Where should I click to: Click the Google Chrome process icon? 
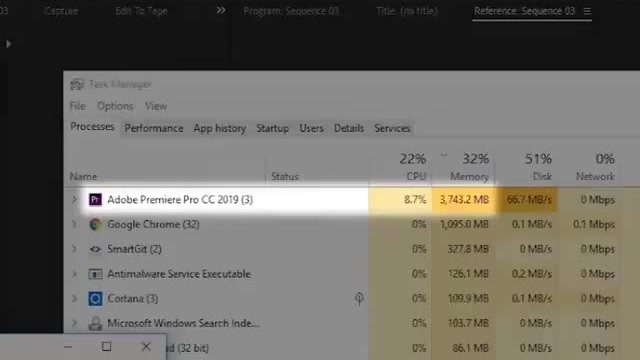coord(95,224)
